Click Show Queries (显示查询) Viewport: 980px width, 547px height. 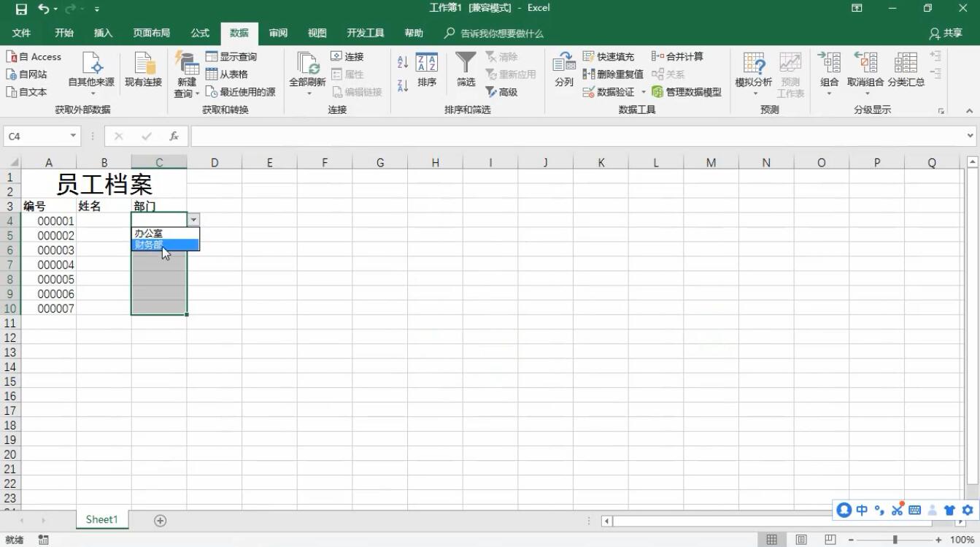(x=231, y=56)
